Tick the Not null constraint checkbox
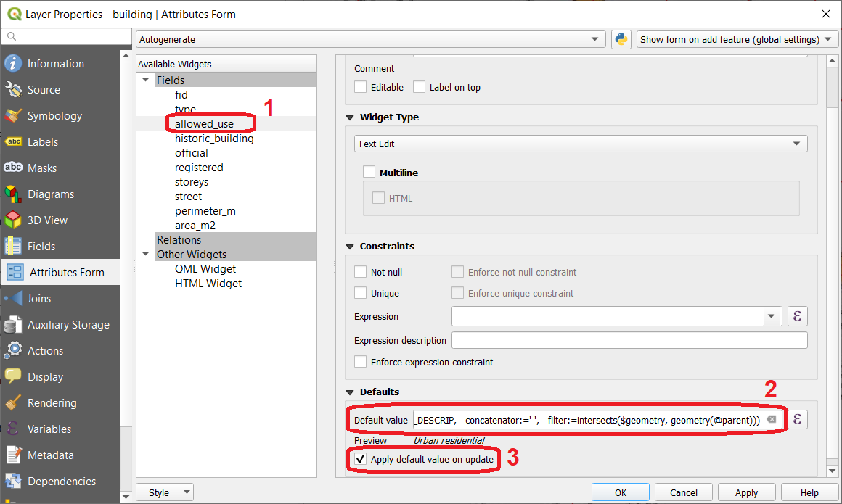The height and width of the screenshot is (504, 842). coord(360,272)
